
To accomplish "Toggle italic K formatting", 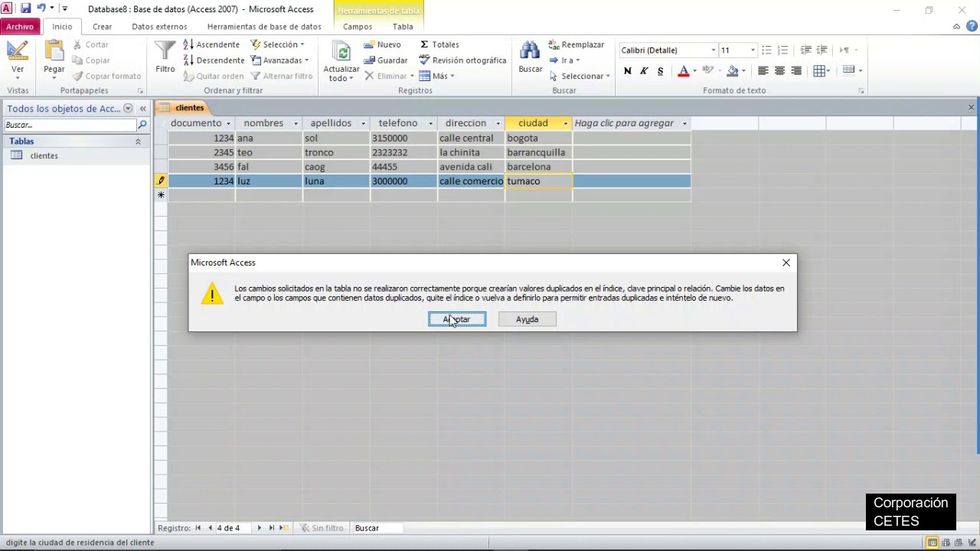I will (x=644, y=71).
